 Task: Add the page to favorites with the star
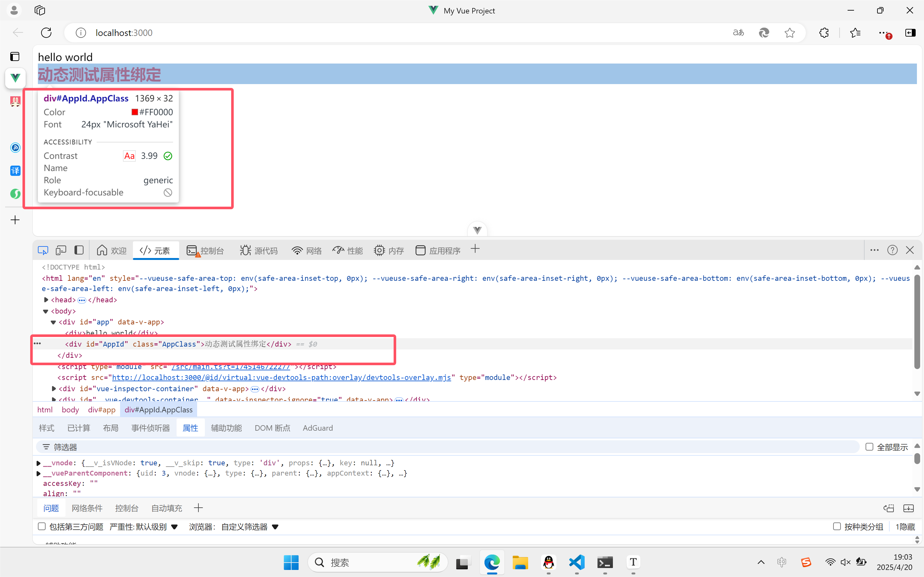pyautogui.click(x=789, y=33)
